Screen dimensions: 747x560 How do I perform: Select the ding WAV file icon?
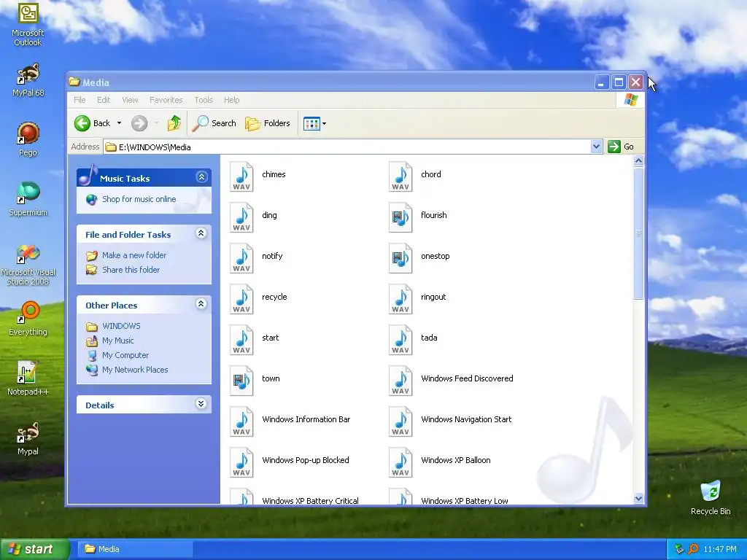[241, 217]
